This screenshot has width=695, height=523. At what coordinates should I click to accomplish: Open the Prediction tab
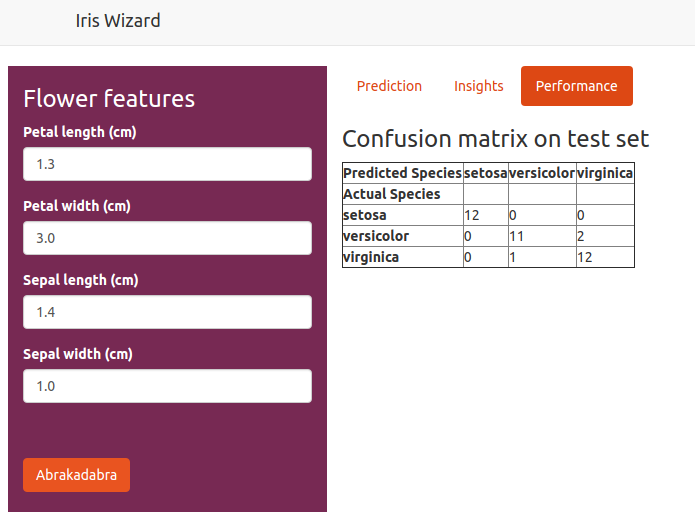point(389,86)
